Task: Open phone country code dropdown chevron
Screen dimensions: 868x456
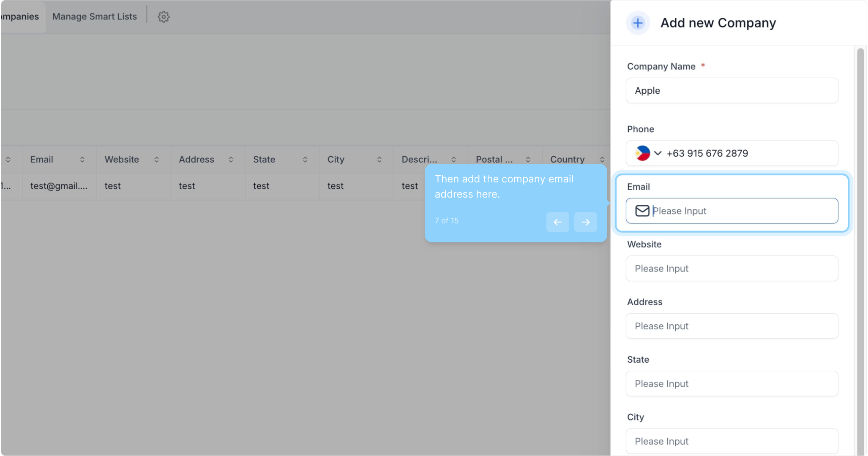Action: click(x=658, y=153)
